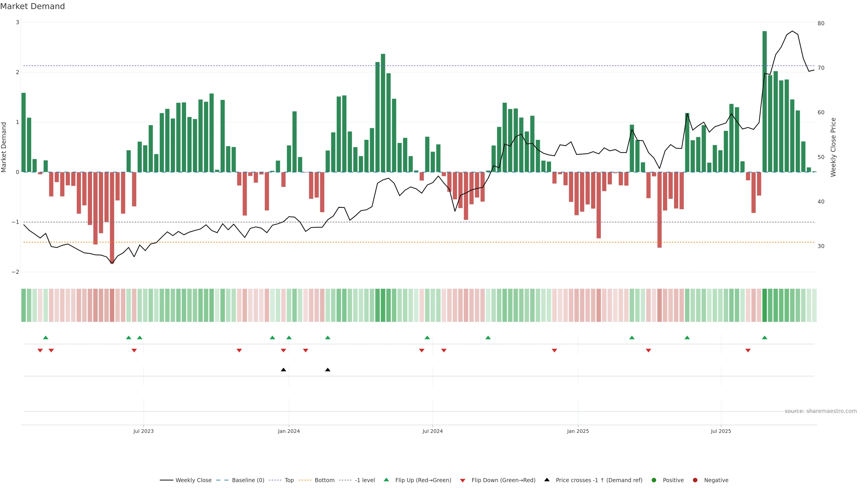Viewport: 868px width, 488px height.
Task: Toggle the -1 level legend item
Action: (365, 480)
